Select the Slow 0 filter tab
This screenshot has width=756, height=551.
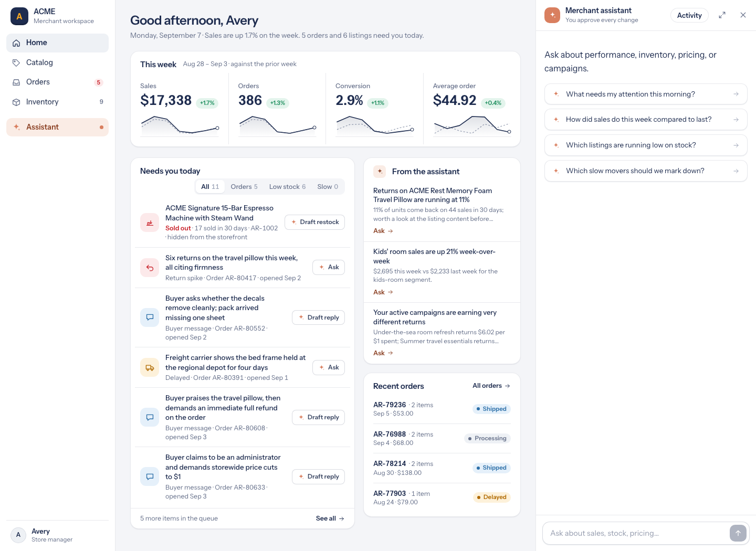(x=328, y=187)
